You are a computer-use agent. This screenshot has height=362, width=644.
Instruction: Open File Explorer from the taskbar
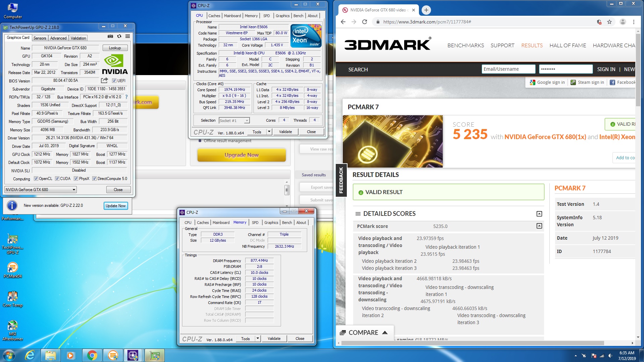[51, 355]
